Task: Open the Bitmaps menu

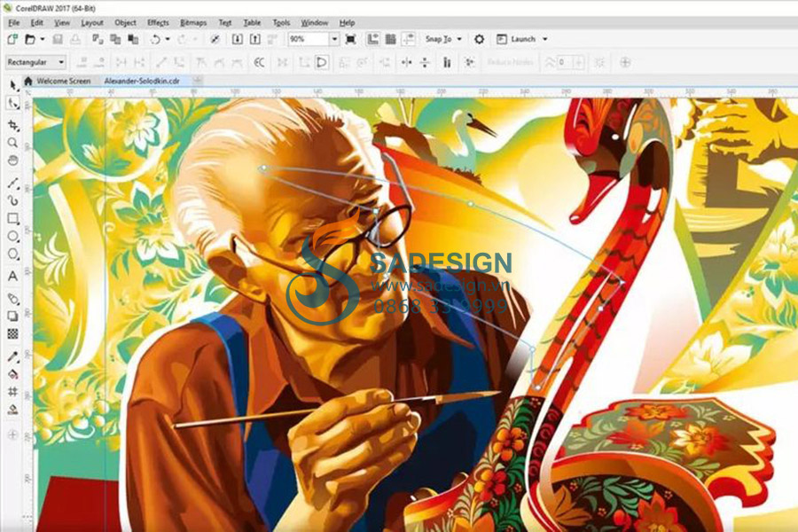Action: [x=193, y=23]
